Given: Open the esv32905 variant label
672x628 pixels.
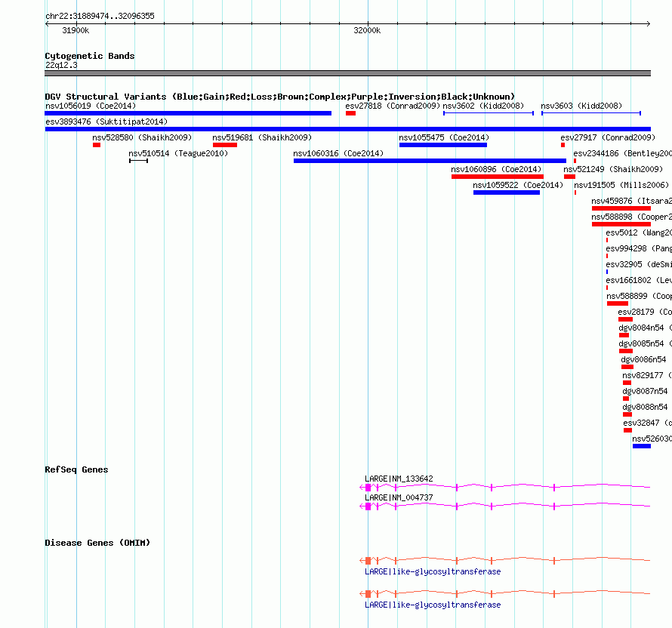Looking at the screenshot, I should pos(639,264).
